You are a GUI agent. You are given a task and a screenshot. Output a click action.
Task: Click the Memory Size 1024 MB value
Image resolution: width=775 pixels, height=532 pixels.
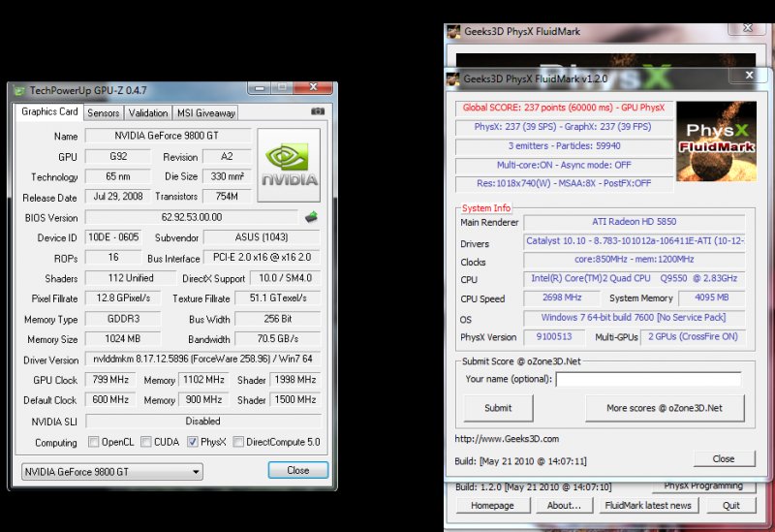(x=123, y=339)
